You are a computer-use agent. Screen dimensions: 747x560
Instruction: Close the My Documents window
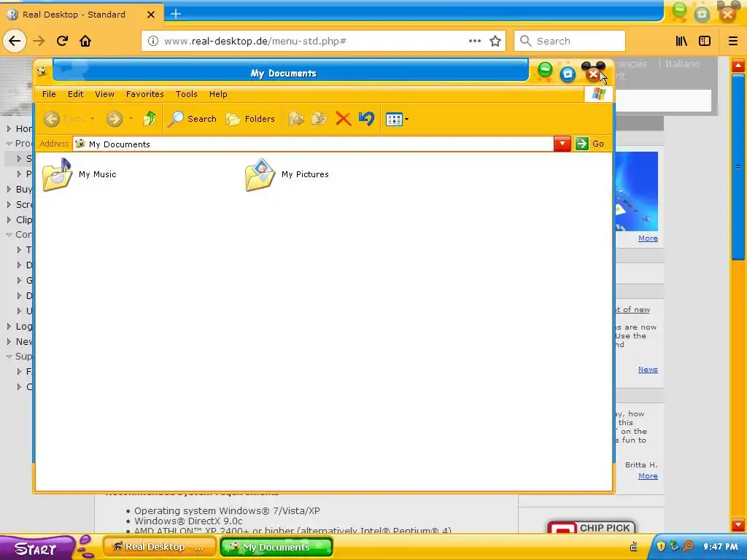coord(593,74)
